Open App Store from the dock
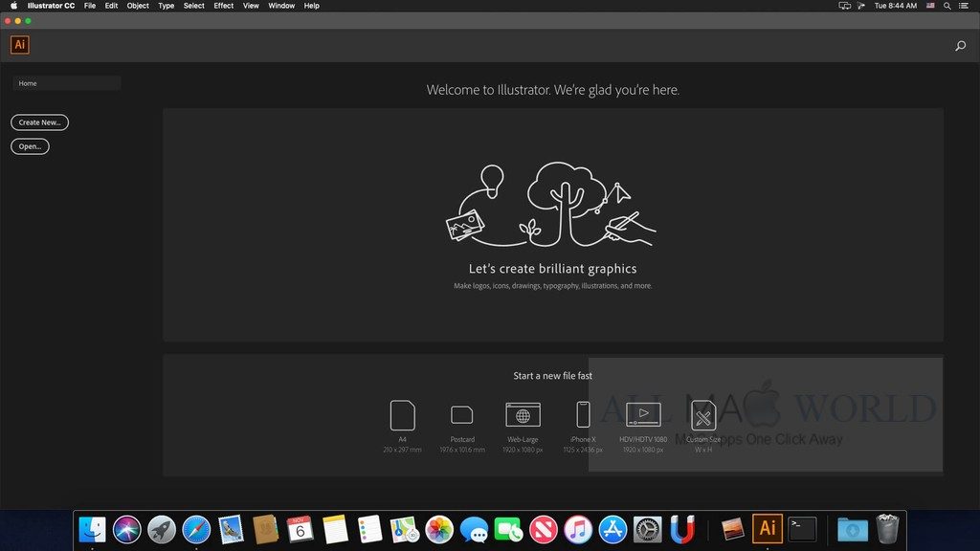 (x=612, y=530)
